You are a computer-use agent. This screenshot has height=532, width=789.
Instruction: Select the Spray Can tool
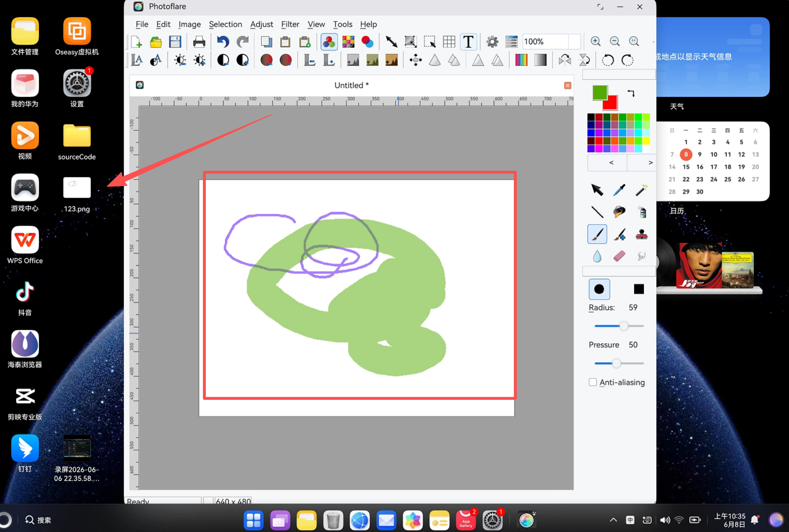641,212
